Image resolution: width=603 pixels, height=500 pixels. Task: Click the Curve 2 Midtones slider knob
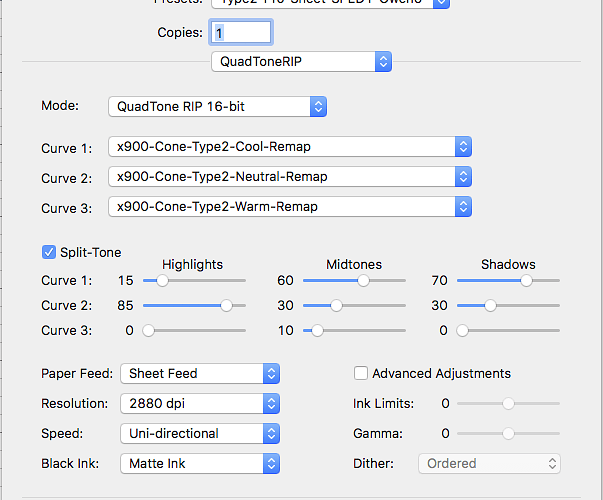click(336, 305)
